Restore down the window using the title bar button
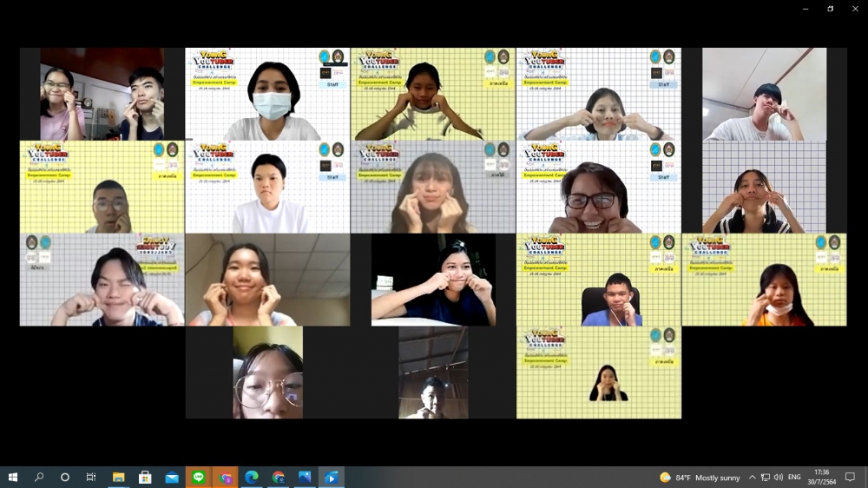Viewport: 868px width, 488px height. pyautogui.click(x=830, y=9)
